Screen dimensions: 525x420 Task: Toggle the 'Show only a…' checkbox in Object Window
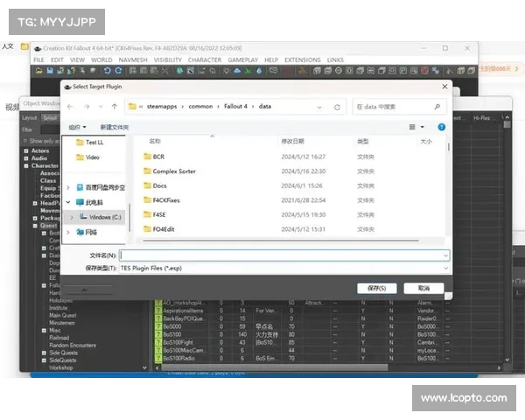[25, 141]
